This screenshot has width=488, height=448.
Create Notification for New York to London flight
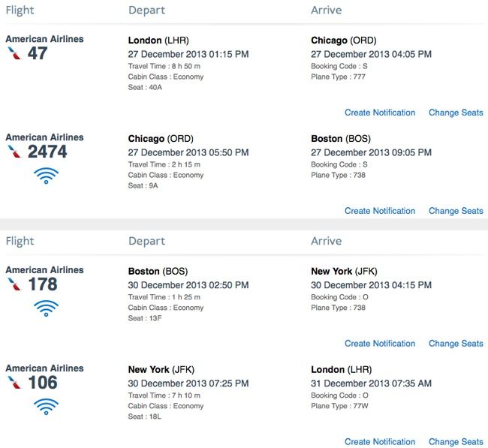[x=380, y=442]
